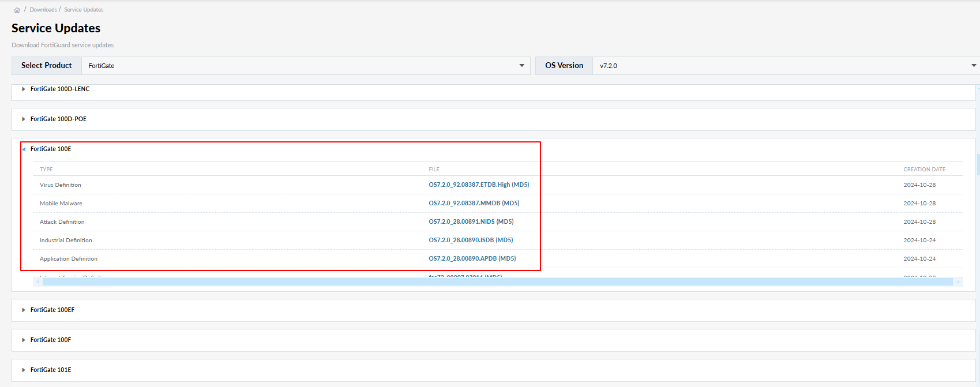This screenshot has height=387, width=980.
Task: Select the Virus Definition row label
Action: click(x=61, y=185)
